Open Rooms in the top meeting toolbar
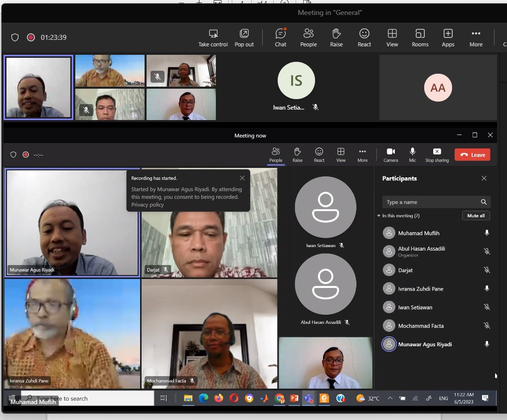Image resolution: width=507 pixels, height=420 pixels. (420, 38)
